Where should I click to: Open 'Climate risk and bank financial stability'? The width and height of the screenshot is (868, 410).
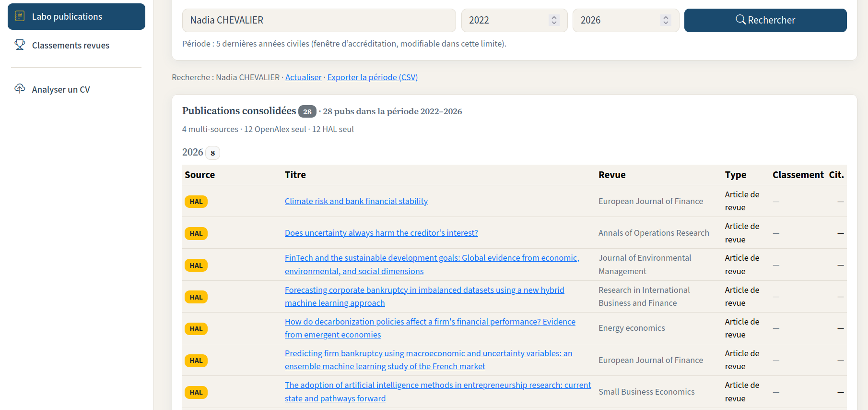(356, 201)
